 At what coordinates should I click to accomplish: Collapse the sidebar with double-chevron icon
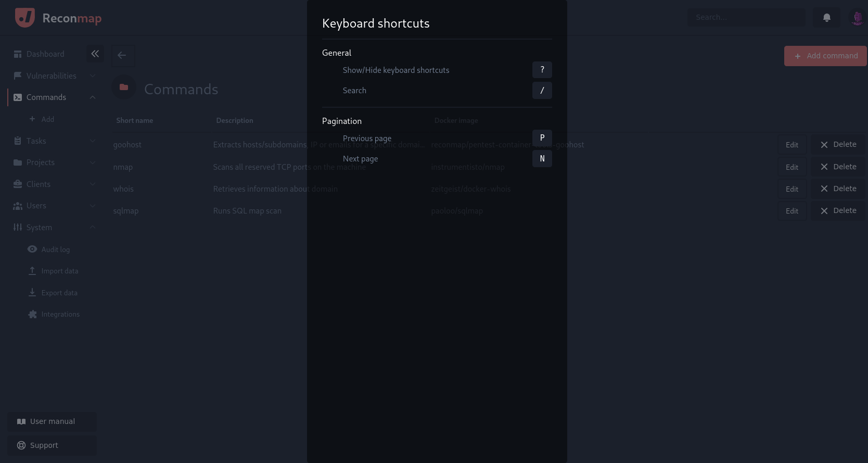coord(95,54)
